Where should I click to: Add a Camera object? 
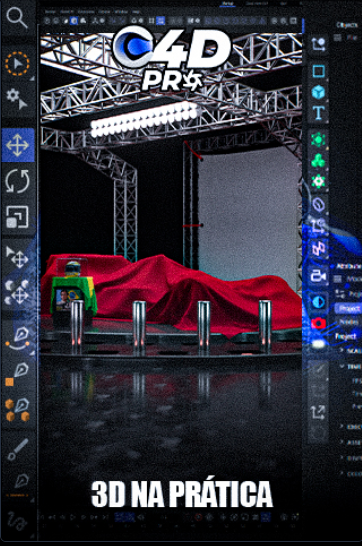click(x=318, y=276)
